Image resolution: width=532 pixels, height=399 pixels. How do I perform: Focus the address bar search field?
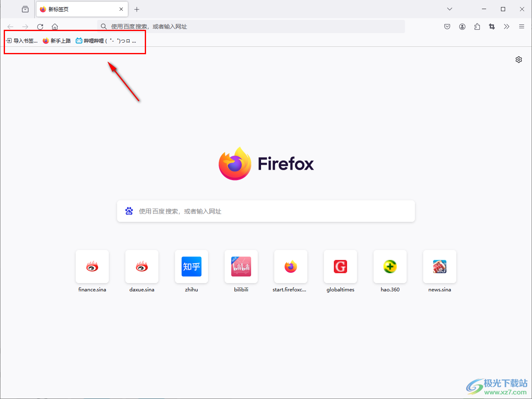(251, 26)
